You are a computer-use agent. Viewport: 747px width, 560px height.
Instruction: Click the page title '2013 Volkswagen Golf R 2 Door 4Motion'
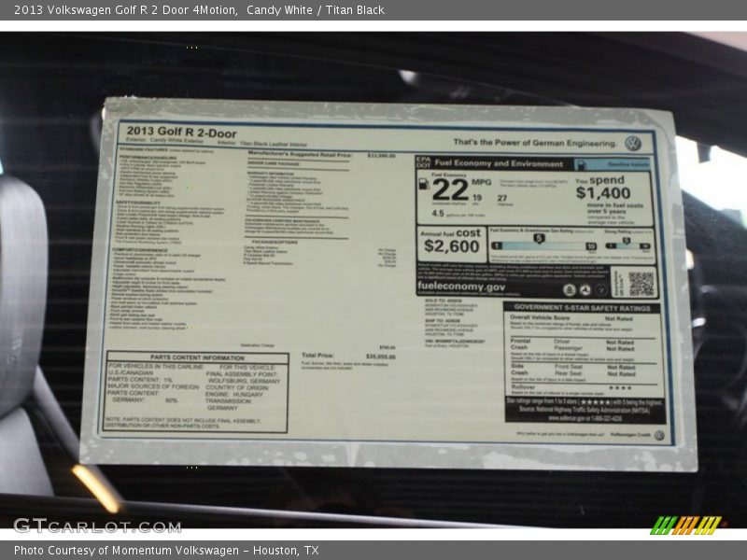[126, 10]
